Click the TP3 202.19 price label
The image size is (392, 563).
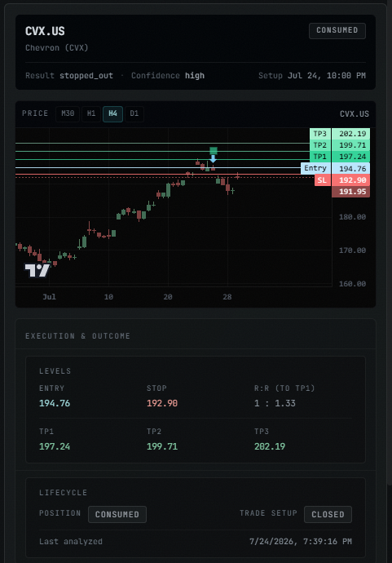pos(340,134)
